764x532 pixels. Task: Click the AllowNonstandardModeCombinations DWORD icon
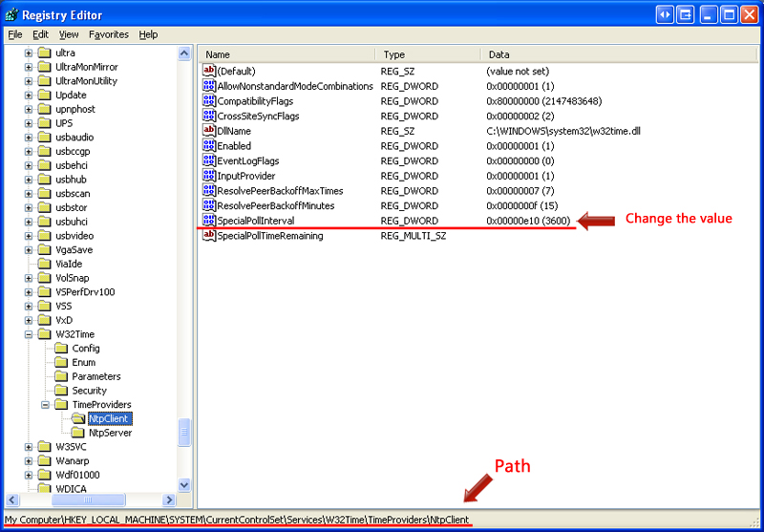pyautogui.click(x=209, y=86)
